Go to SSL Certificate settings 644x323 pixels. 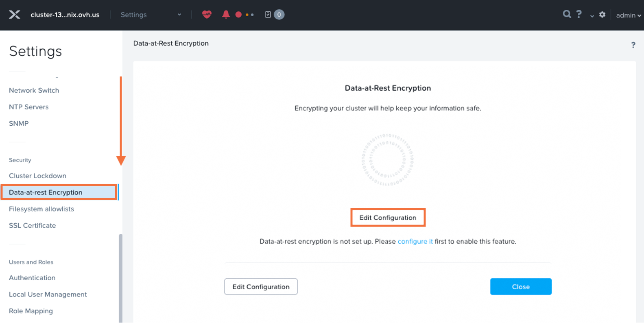coord(32,225)
